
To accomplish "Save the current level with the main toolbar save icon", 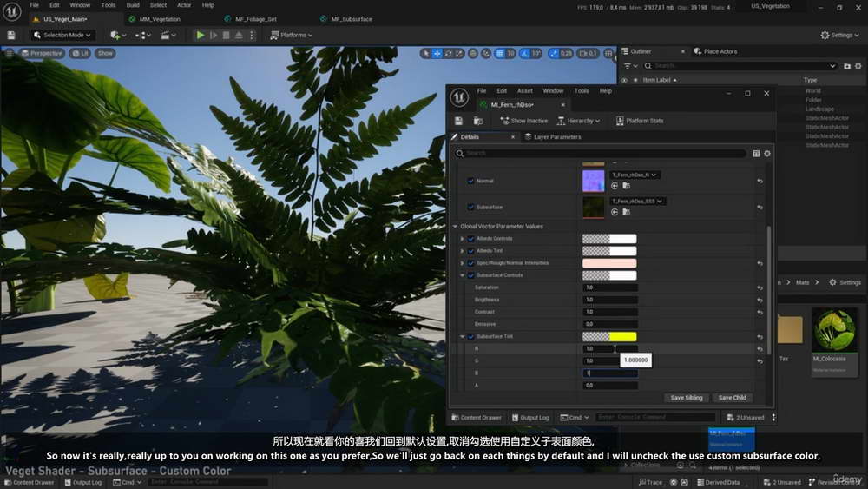I will pos(11,35).
